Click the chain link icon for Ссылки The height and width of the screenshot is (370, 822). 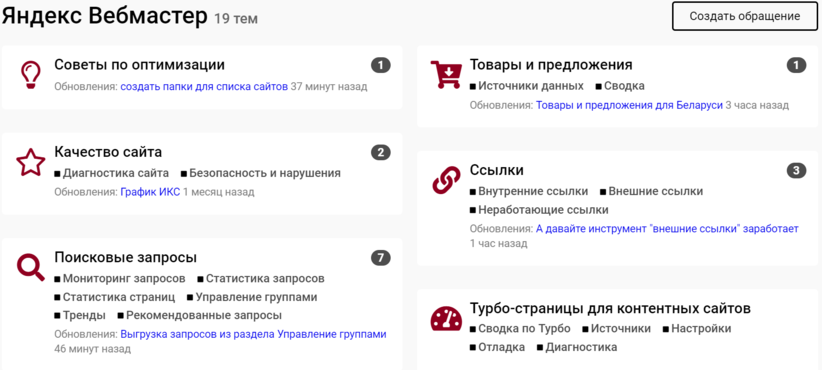(446, 181)
